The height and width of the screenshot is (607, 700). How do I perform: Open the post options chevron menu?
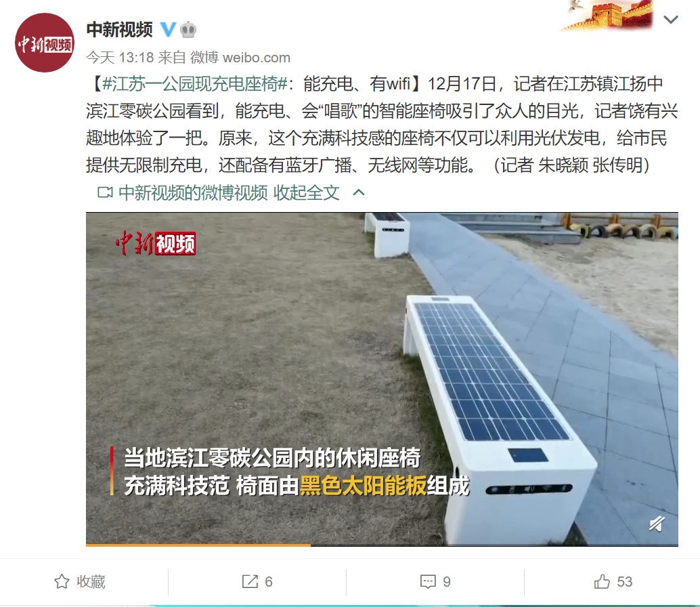[x=671, y=20]
